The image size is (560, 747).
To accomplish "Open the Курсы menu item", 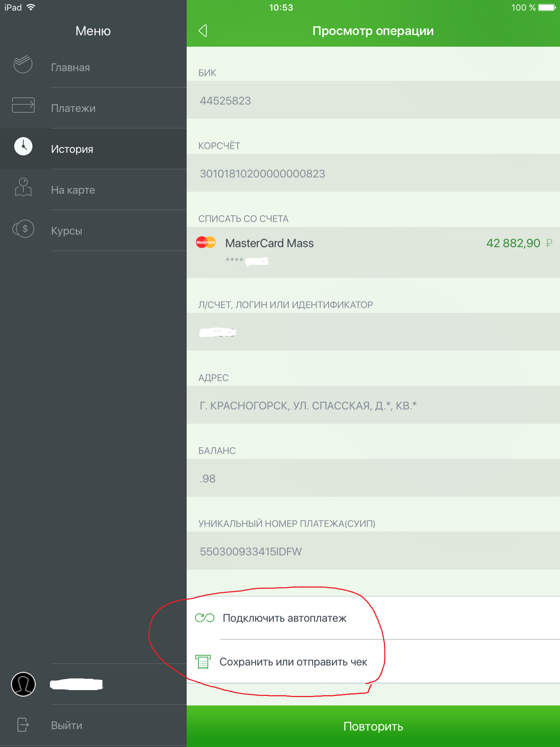I will tap(93, 231).
